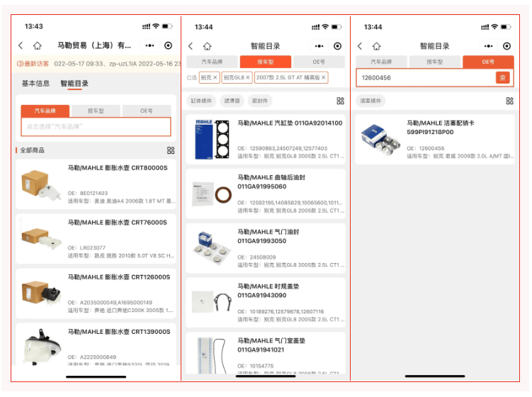Select 按车型 tab in right screen
Screen dimensions: 532x397
(435, 62)
